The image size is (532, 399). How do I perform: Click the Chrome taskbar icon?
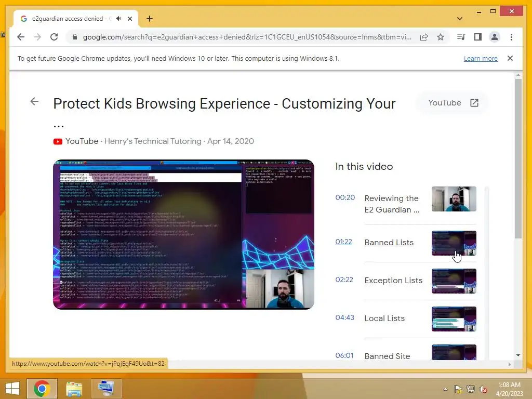[x=42, y=389]
